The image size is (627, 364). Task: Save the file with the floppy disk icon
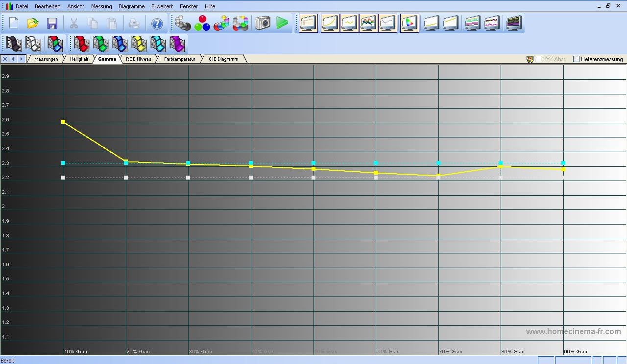click(x=52, y=23)
